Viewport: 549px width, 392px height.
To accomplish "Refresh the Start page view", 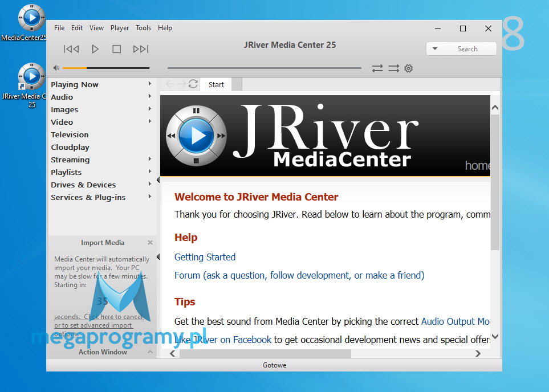I will pos(193,84).
